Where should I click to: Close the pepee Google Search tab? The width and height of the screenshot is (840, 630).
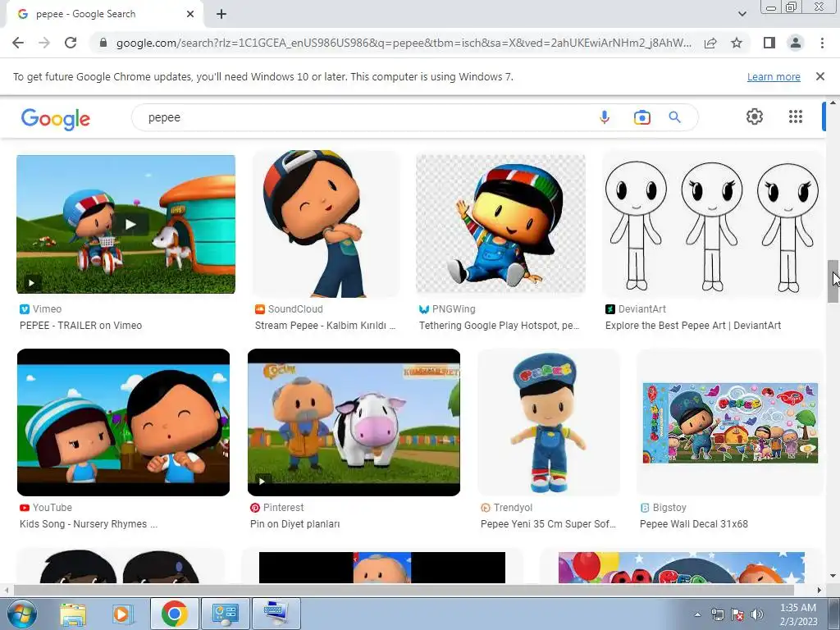click(189, 14)
